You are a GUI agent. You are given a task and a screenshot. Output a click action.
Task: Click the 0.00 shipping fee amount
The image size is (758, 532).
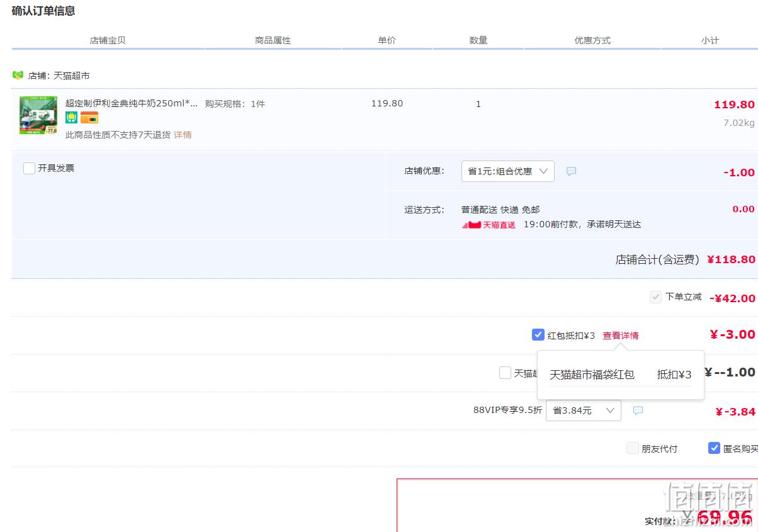point(744,209)
